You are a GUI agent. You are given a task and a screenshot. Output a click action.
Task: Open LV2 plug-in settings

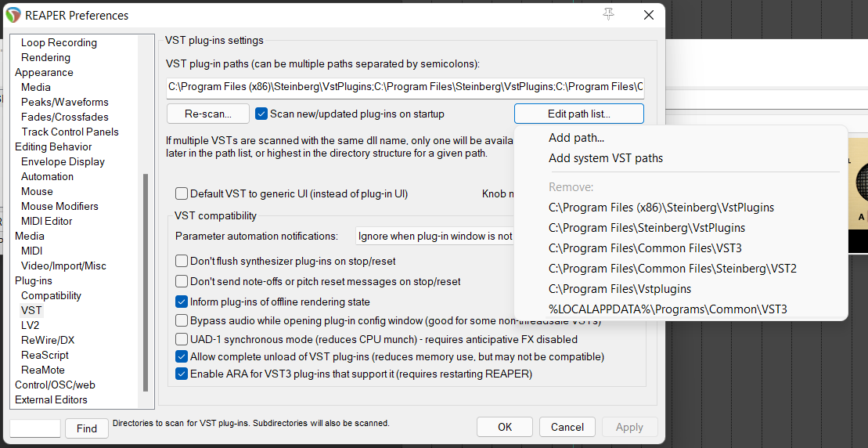(x=30, y=326)
